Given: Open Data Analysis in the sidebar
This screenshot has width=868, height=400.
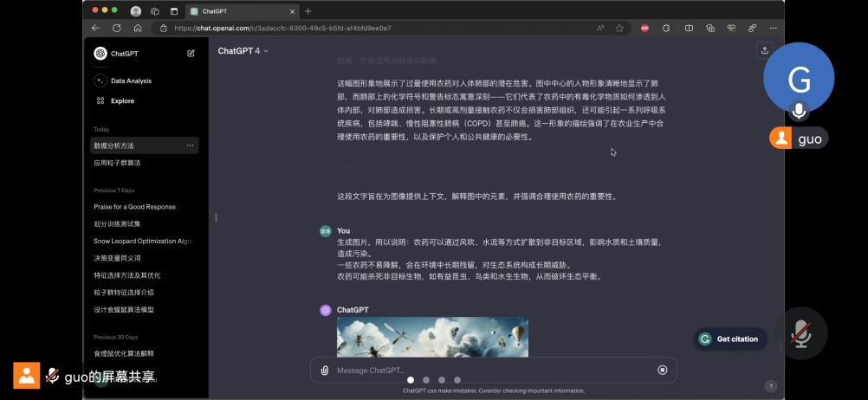Looking at the screenshot, I should 130,81.
